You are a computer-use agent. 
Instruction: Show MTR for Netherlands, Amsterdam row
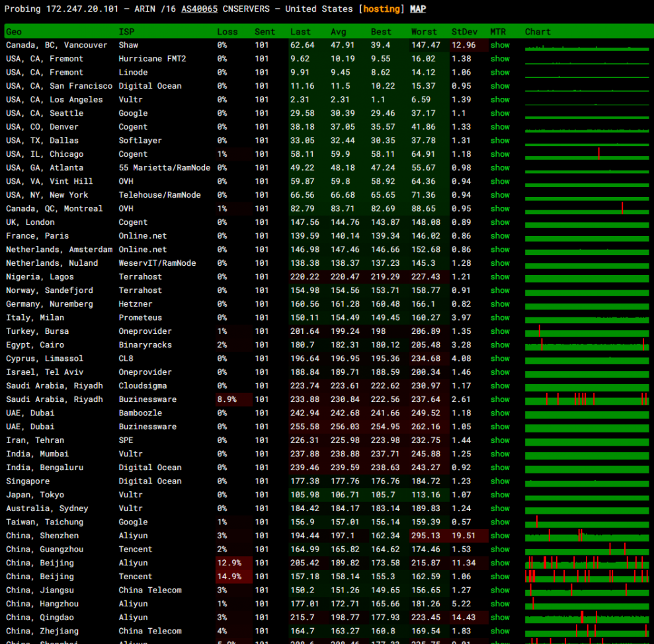click(x=500, y=249)
